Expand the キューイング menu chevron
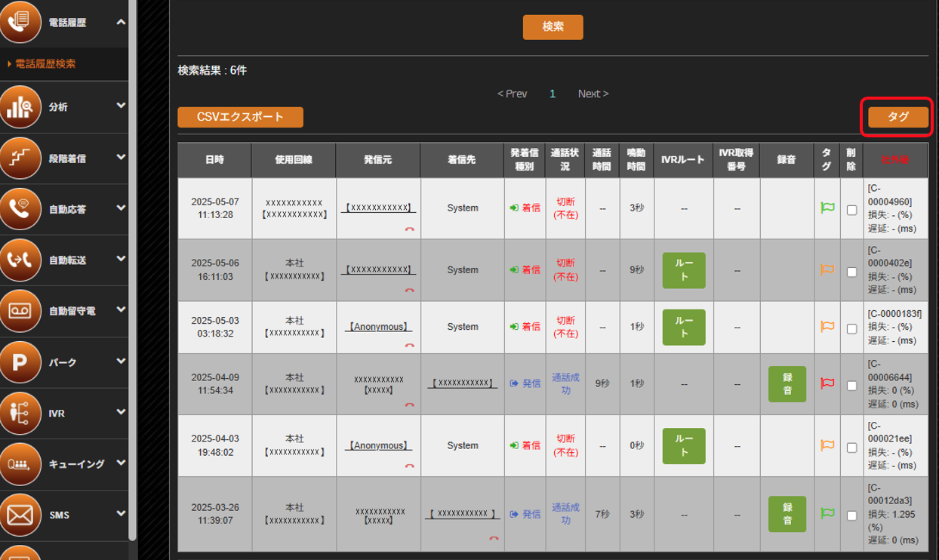 coord(121,463)
